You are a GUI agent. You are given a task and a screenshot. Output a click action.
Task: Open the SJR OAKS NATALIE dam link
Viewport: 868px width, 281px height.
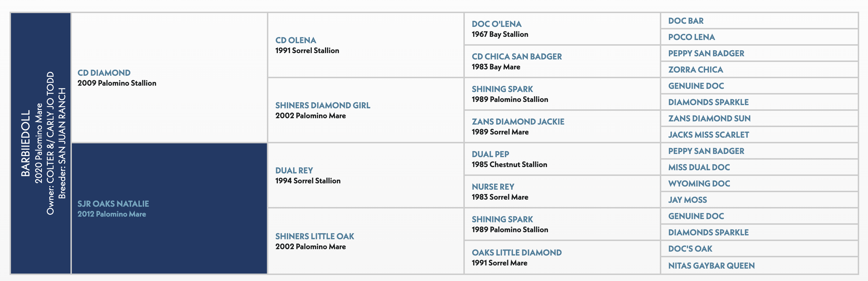[113, 204]
